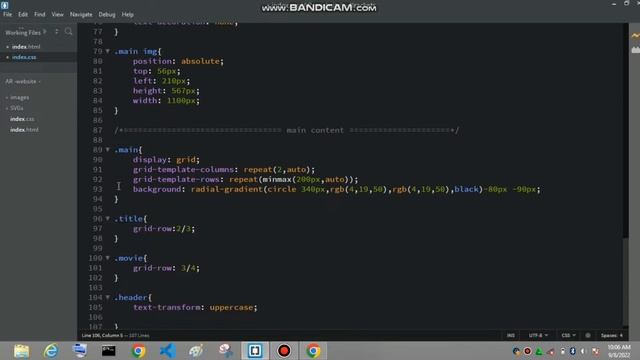Expand the SVGs folder

16,108
